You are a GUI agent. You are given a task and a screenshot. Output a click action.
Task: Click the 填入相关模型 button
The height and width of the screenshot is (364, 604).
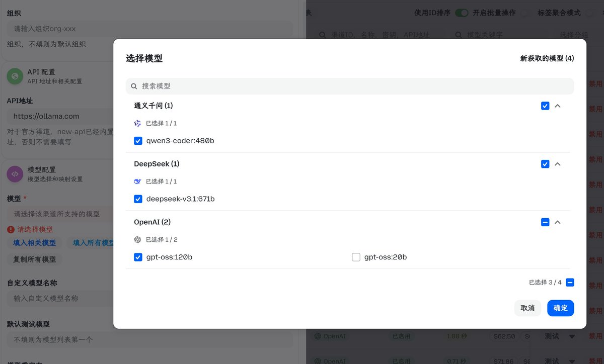tap(34, 243)
